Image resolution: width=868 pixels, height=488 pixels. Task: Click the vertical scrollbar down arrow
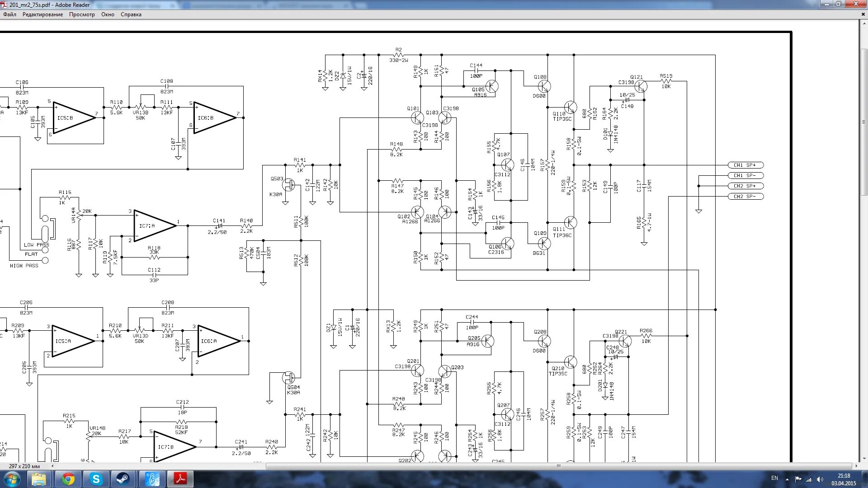863,459
